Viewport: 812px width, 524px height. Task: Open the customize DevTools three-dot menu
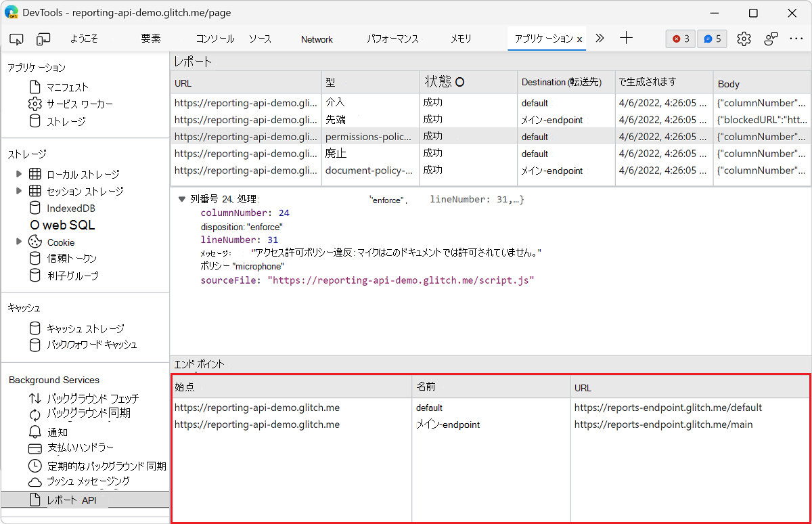pos(797,39)
